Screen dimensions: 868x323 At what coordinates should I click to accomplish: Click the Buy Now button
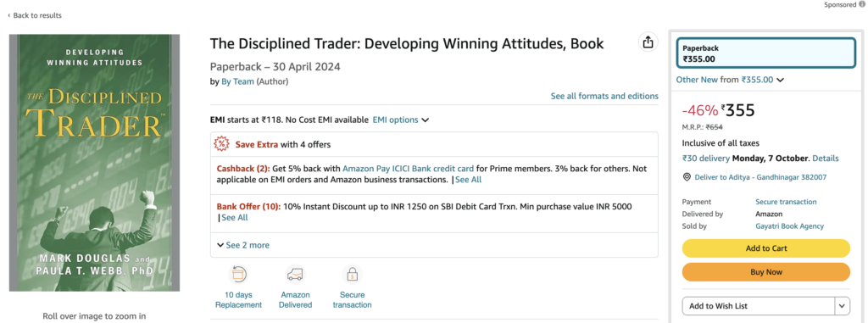766,272
